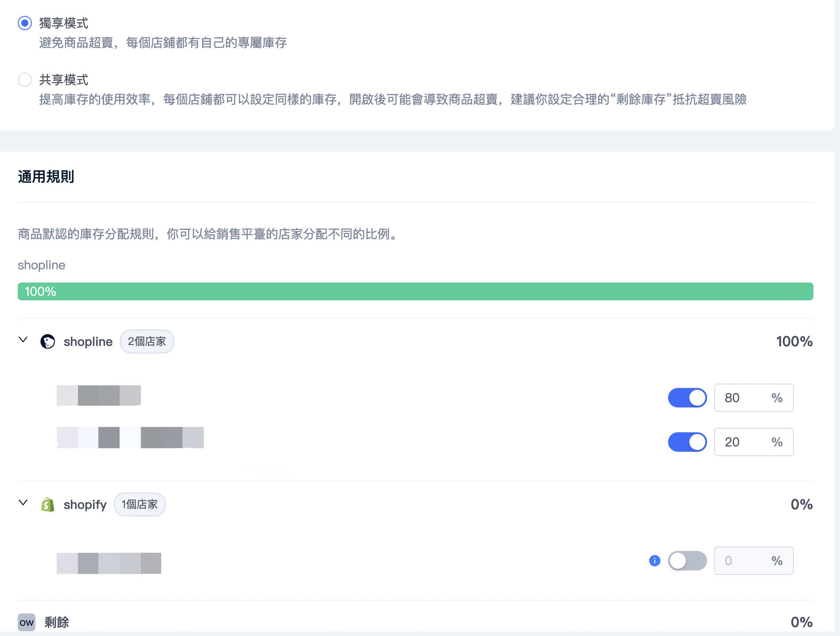Click the green 100% shopline allocation bar
This screenshot has width=840, height=636.
click(415, 291)
